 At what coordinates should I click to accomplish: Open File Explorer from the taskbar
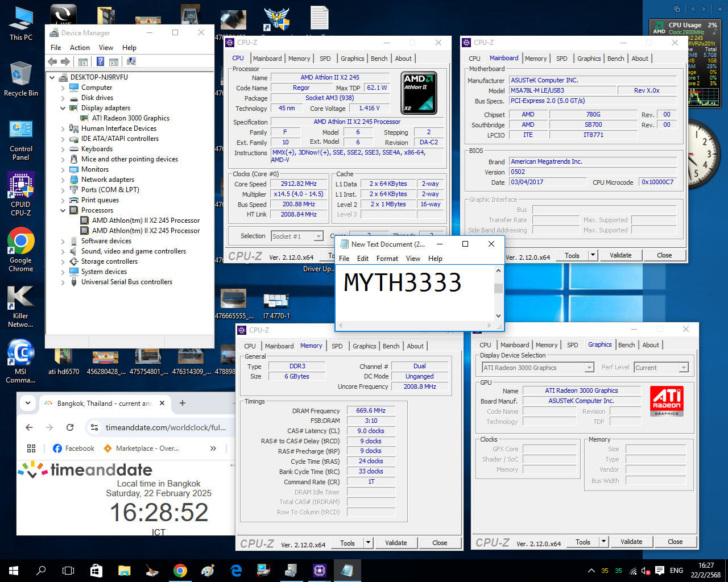click(124, 571)
